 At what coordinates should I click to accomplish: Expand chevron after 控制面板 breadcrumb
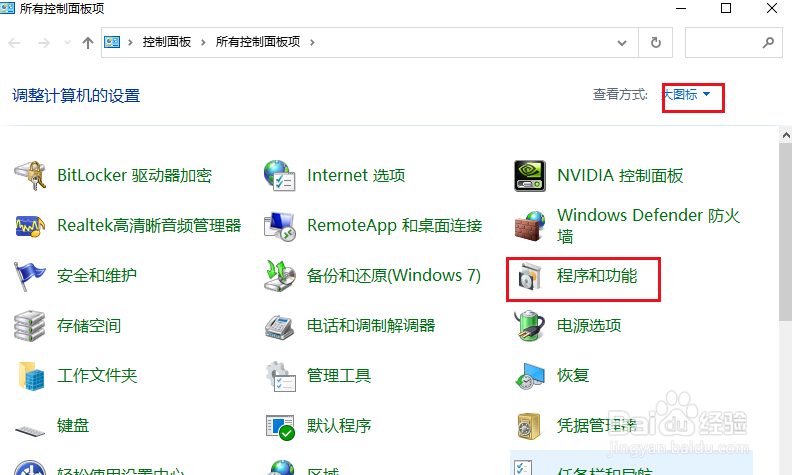click(203, 42)
